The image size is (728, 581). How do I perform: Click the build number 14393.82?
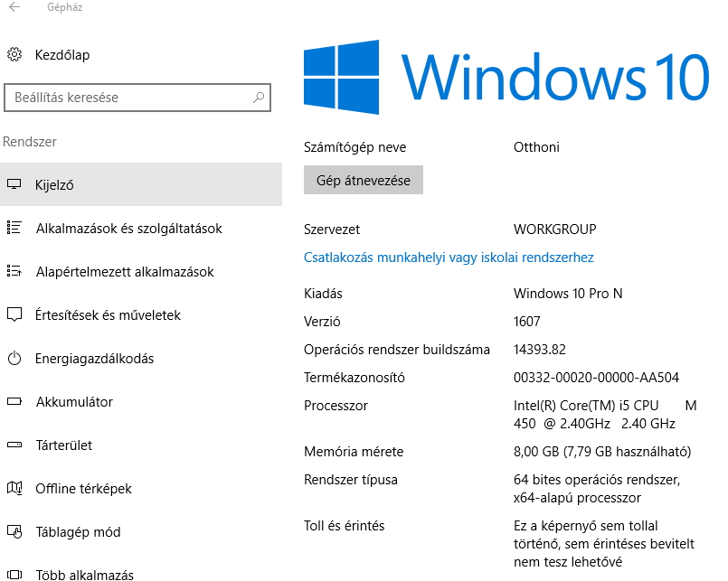(x=540, y=350)
